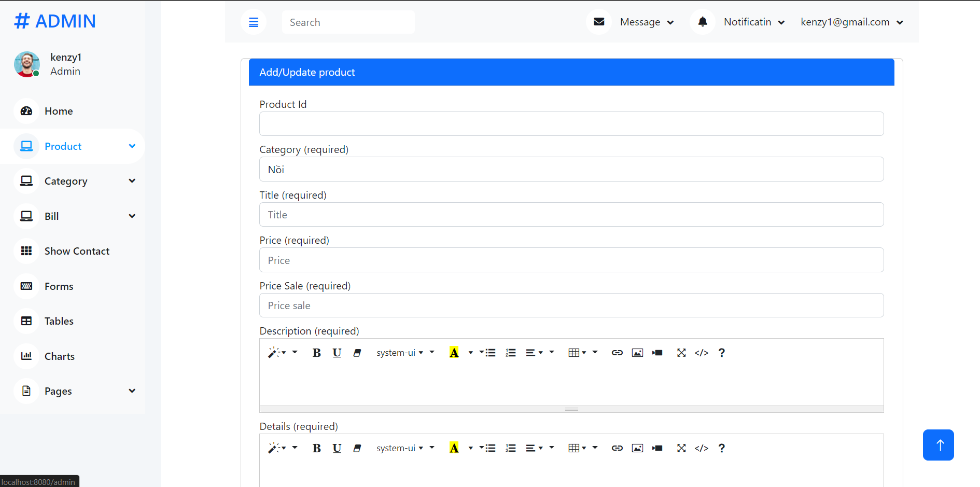
Task: Open the Message envelope icon
Action: [x=599, y=22]
